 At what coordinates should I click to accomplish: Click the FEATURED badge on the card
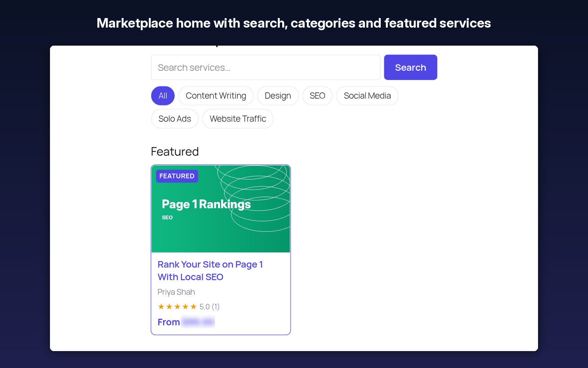pyautogui.click(x=177, y=176)
